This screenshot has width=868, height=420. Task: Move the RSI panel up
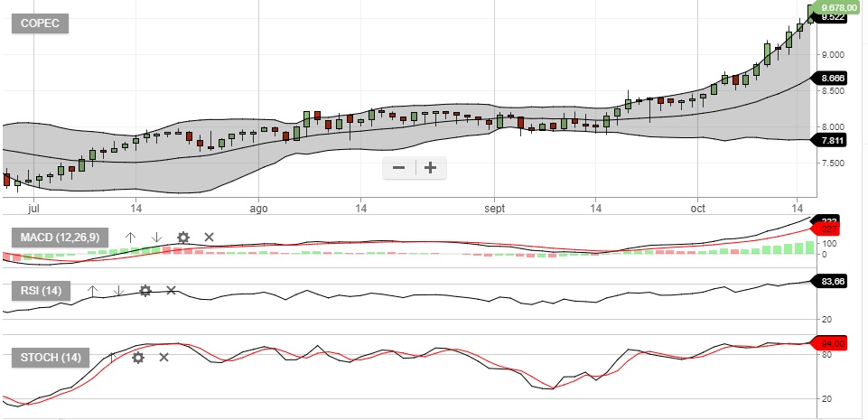click(x=92, y=291)
